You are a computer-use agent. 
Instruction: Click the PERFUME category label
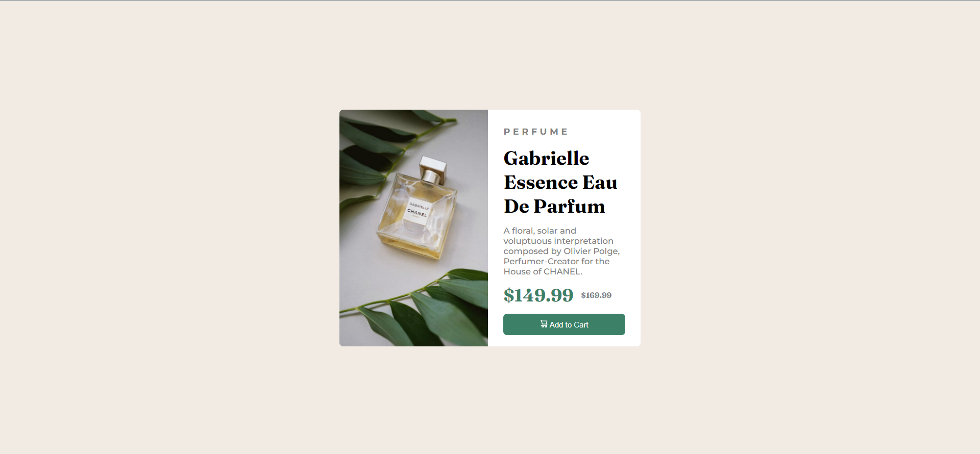535,132
